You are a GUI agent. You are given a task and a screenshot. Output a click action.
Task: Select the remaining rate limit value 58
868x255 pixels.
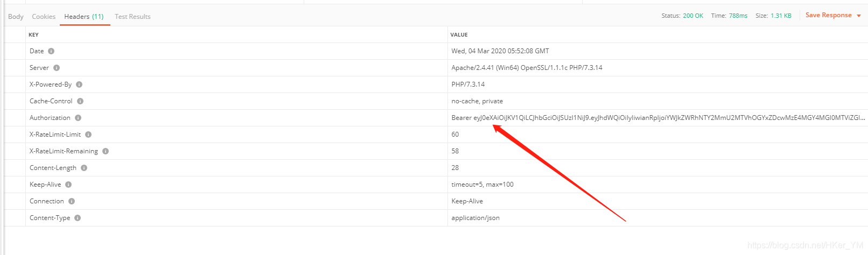[455, 151]
